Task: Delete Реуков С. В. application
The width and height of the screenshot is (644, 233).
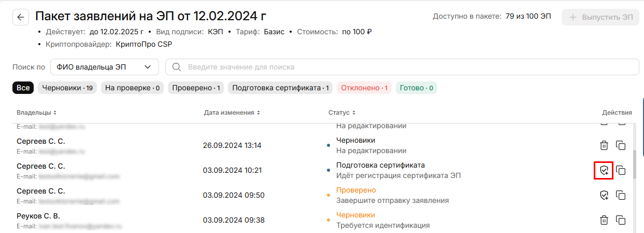Action: pyautogui.click(x=604, y=220)
